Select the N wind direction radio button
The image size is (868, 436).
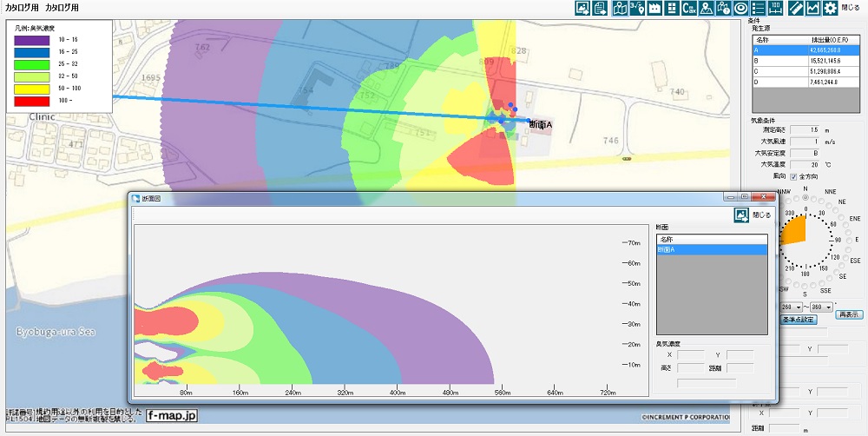point(806,196)
